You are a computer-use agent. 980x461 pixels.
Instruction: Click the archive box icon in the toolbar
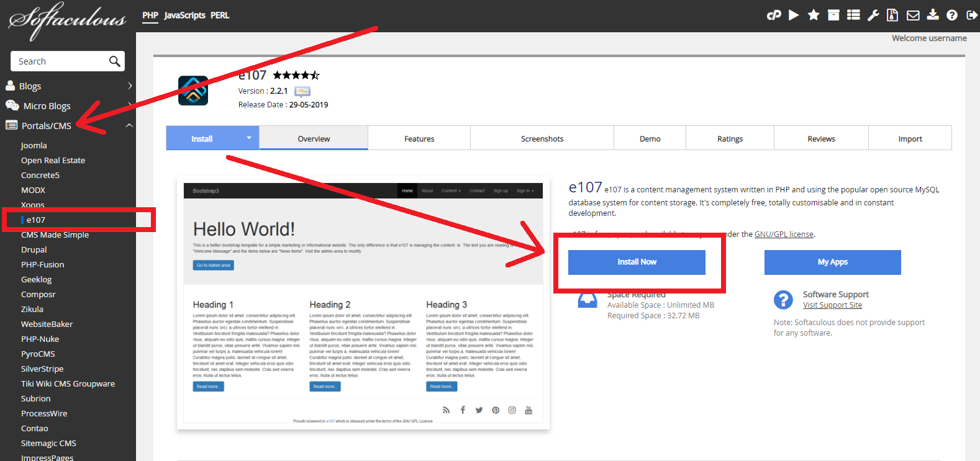833,16
